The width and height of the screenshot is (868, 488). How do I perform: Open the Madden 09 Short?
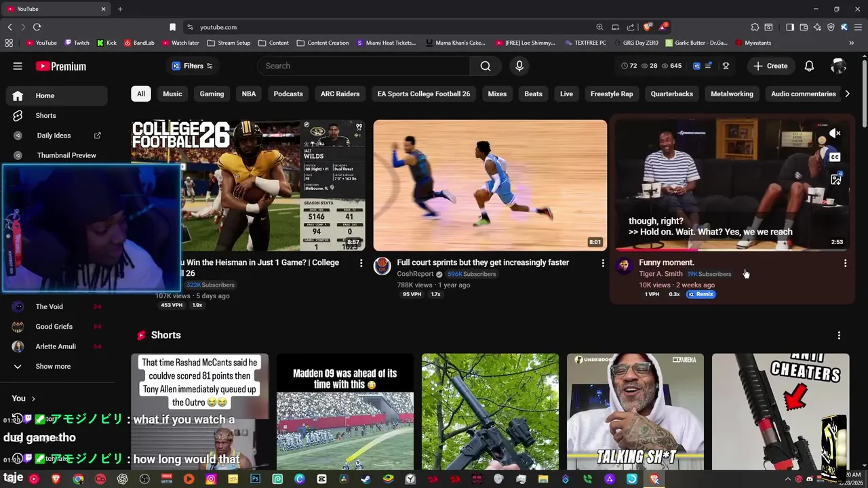(345, 411)
